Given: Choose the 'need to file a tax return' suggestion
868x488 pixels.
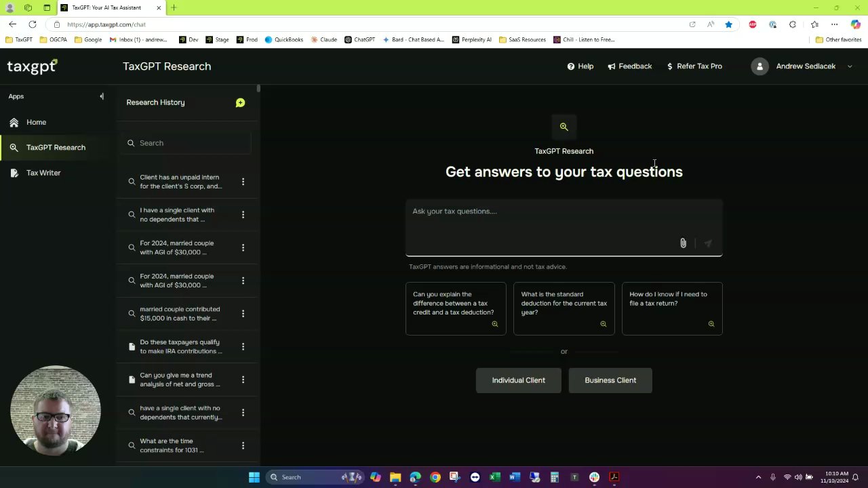Looking at the screenshot, I should click(x=672, y=308).
